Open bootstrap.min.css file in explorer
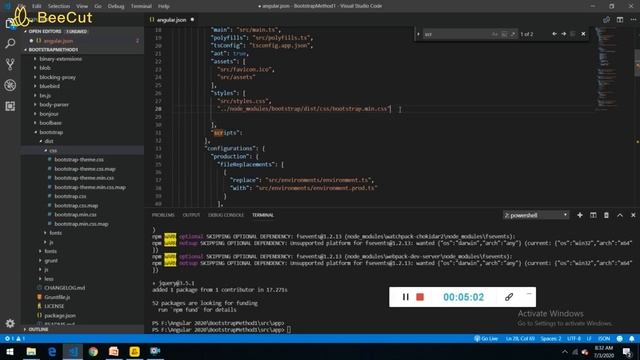640x360 pixels. click(76, 215)
